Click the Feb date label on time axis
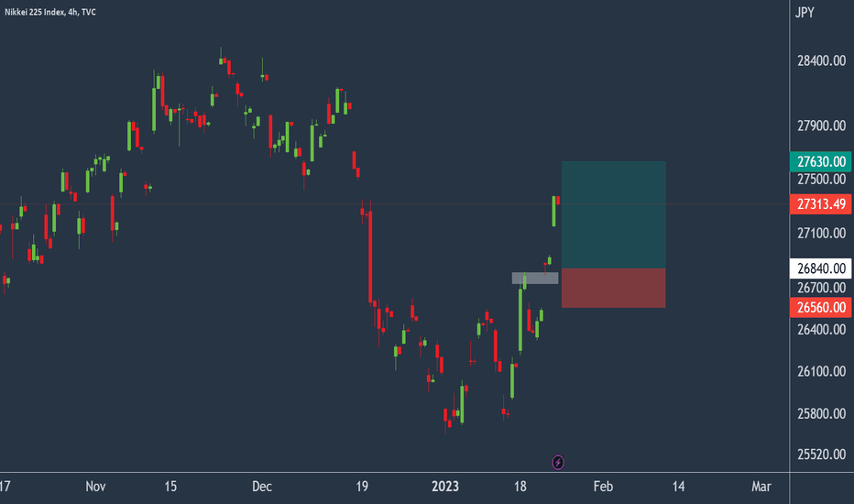854x504 pixels. pos(603,487)
